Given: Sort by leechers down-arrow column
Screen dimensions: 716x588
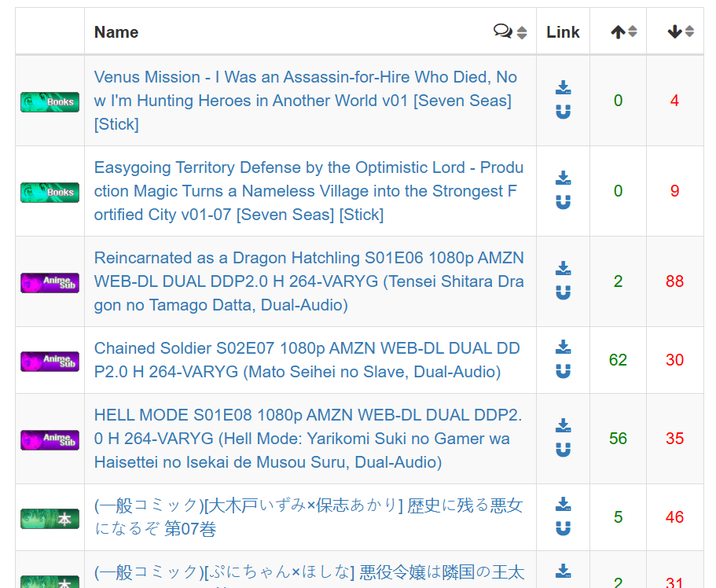Looking at the screenshot, I should click(x=681, y=31).
